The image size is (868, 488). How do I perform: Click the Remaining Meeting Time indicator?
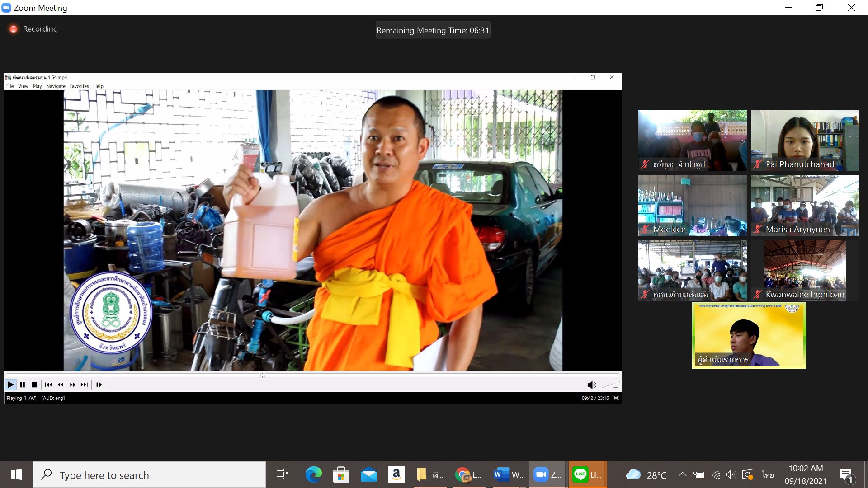[433, 30]
